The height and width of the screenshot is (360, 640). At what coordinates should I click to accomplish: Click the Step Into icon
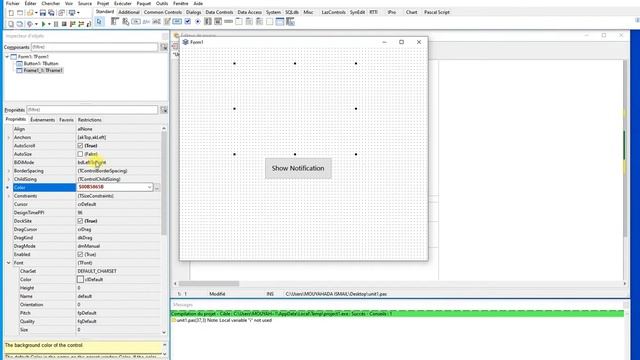tap(73, 24)
